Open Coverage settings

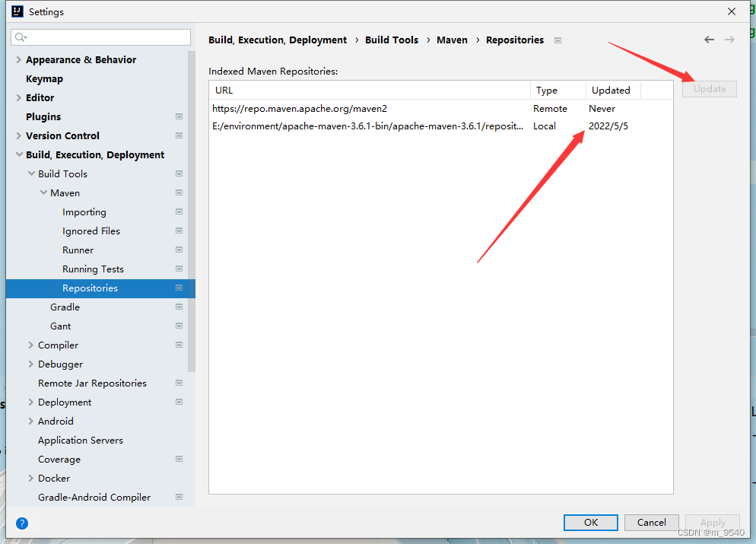tap(59, 460)
